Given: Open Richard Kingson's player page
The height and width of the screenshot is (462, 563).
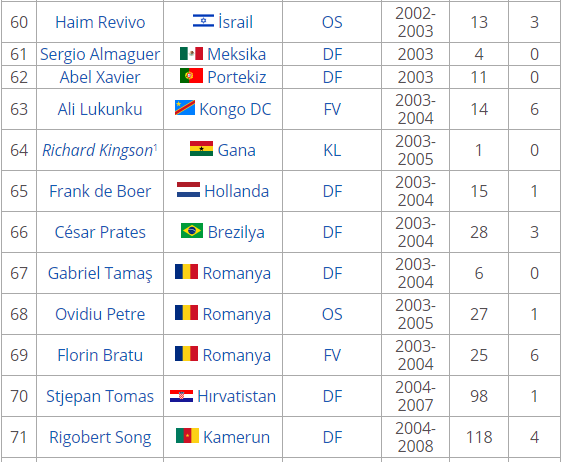Looking at the screenshot, I should point(98,150).
